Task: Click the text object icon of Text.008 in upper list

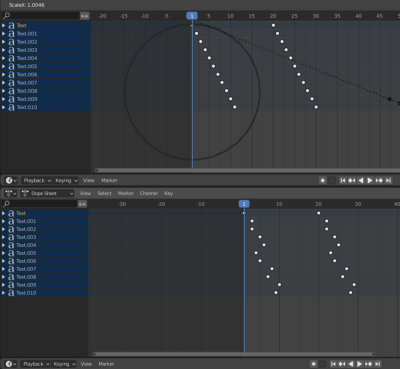Action: (x=11, y=91)
